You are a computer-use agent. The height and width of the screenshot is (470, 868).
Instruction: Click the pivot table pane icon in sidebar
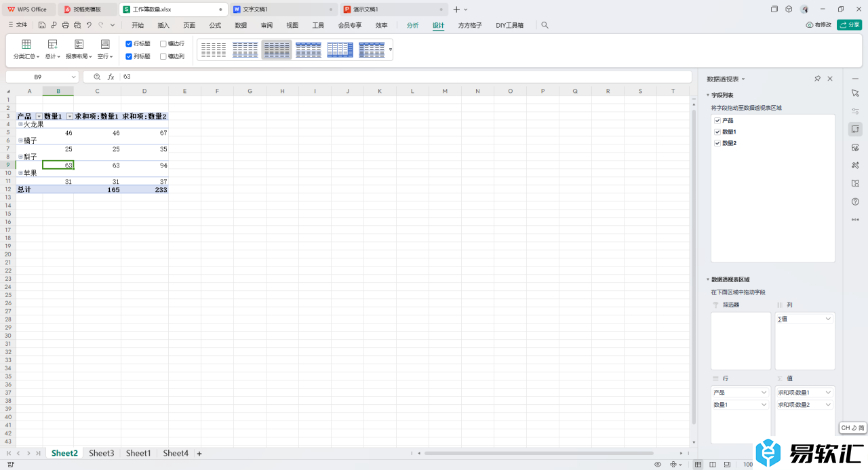tap(855, 129)
